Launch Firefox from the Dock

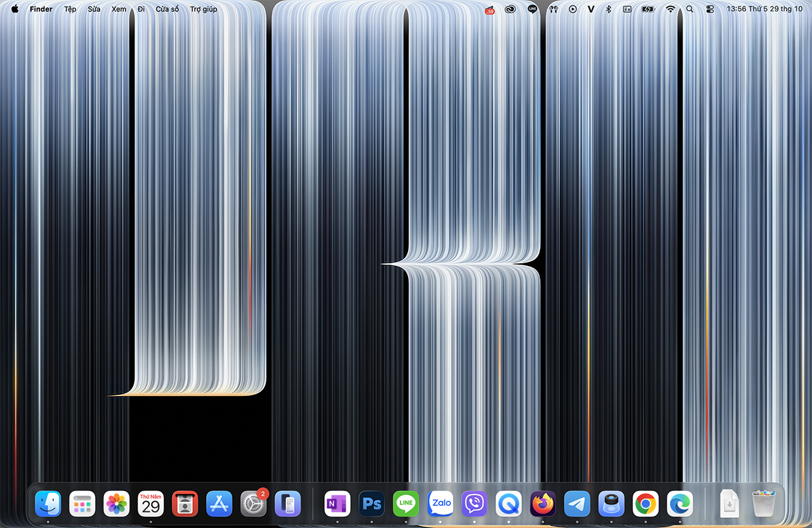pyautogui.click(x=543, y=504)
